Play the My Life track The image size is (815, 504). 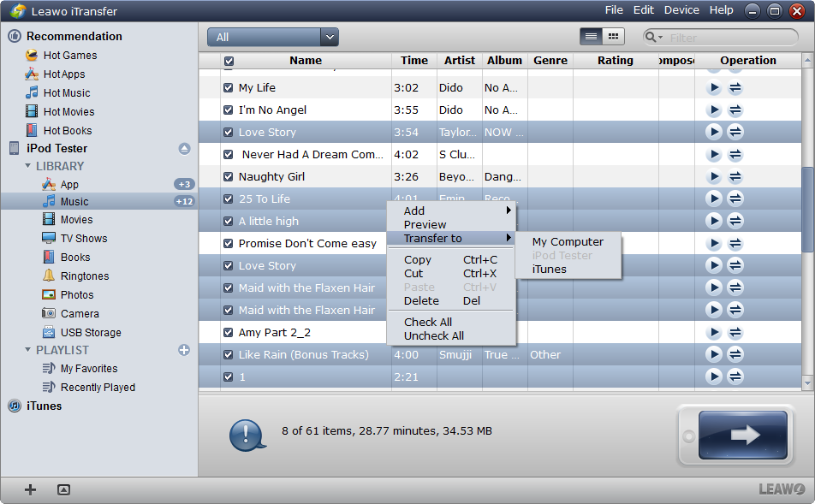pos(714,88)
